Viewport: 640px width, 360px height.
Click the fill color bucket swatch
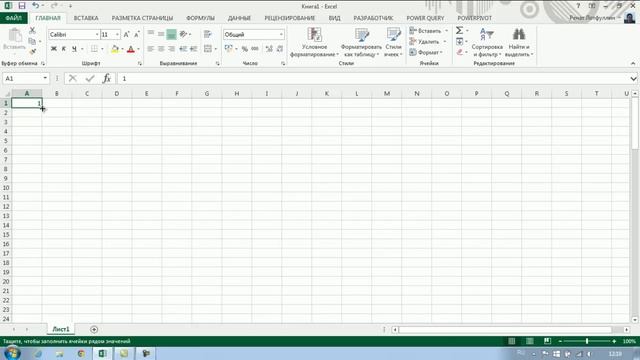click(x=115, y=49)
